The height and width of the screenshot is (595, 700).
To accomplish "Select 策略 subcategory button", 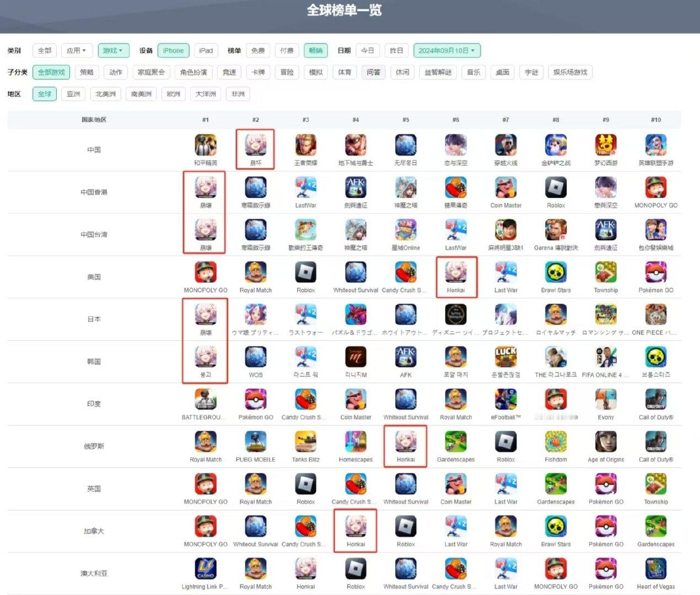I will 87,72.
